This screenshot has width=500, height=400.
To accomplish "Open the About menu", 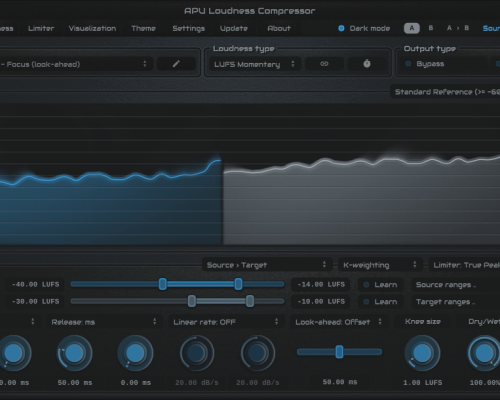I will pyautogui.click(x=279, y=28).
